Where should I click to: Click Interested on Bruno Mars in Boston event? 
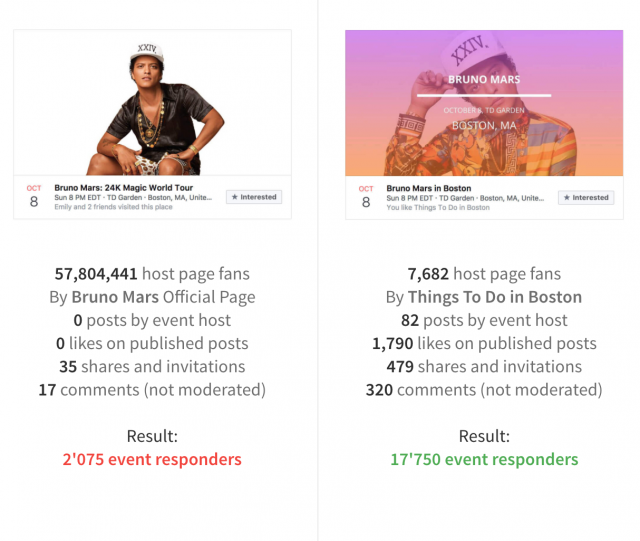point(586,198)
